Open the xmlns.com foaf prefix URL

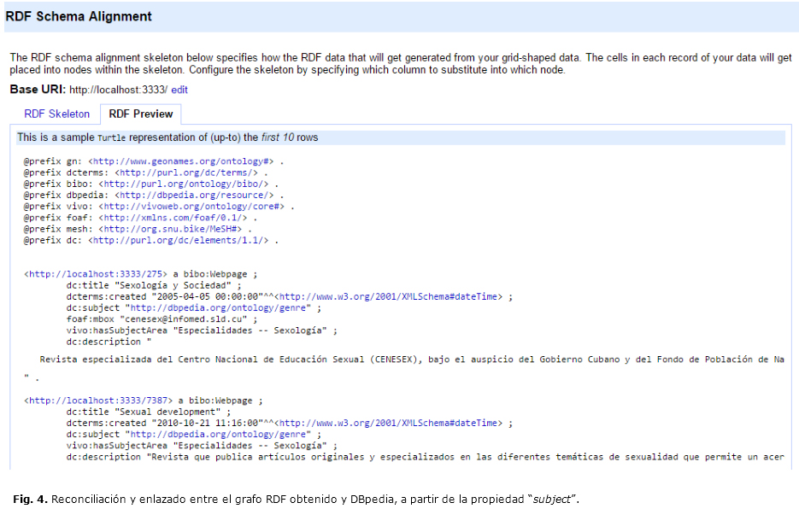point(173,218)
